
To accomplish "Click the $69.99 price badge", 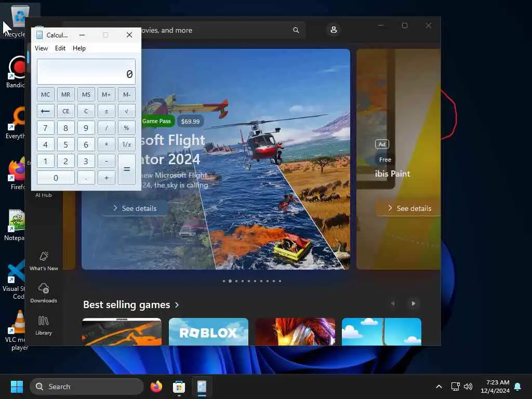I will pos(190,121).
